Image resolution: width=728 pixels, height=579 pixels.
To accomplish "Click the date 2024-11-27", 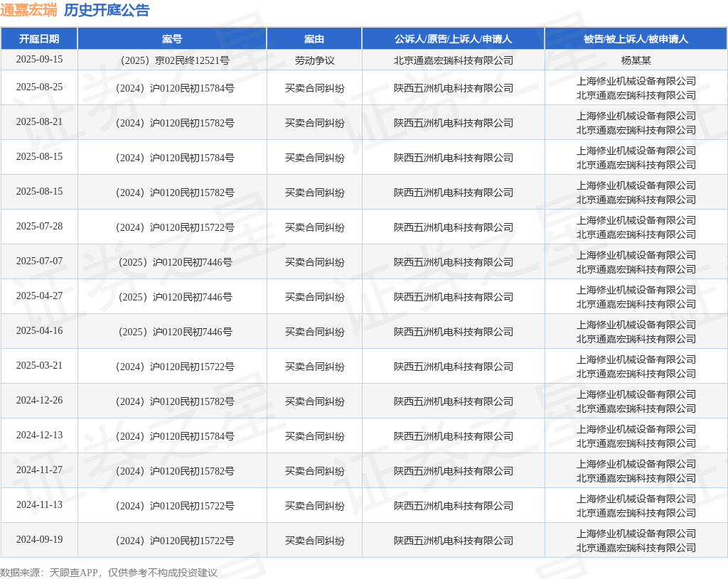I will (39, 470).
